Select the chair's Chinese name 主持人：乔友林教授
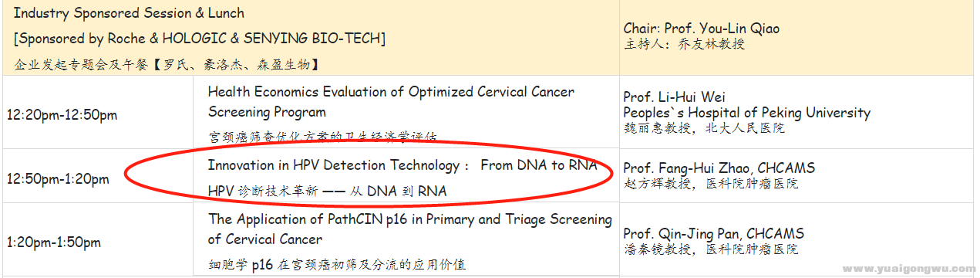 684,44
